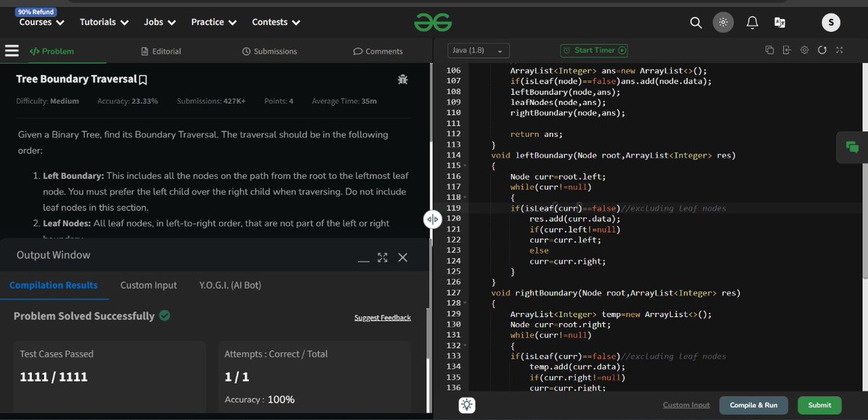Image resolution: width=868 pixels, height=420 pixels.
Task: Click the panel splitter handle icon
Action: pyautogui.click(x=432, y=220)
